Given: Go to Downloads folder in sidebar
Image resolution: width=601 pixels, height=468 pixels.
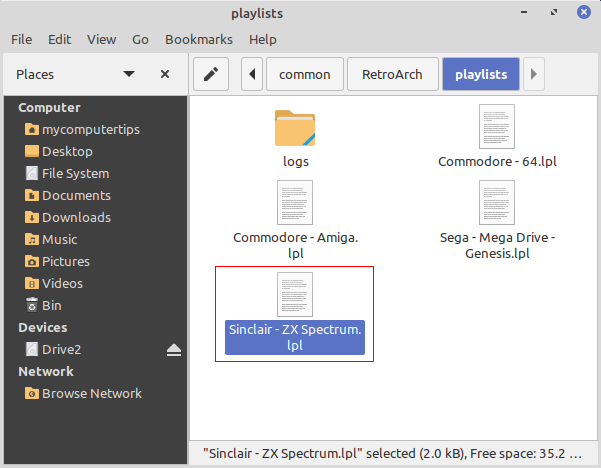Looking at the screenshot, I should click(x=76, y=217).
